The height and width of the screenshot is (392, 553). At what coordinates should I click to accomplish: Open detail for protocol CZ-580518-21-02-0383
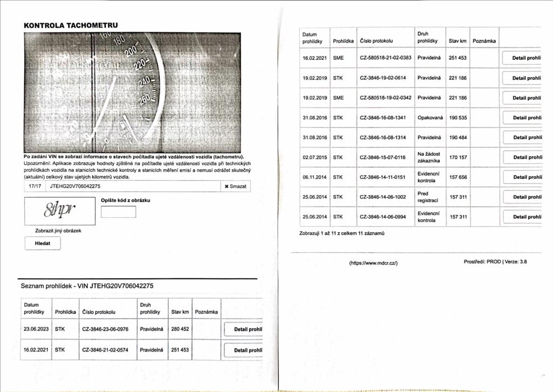point(522,58)
